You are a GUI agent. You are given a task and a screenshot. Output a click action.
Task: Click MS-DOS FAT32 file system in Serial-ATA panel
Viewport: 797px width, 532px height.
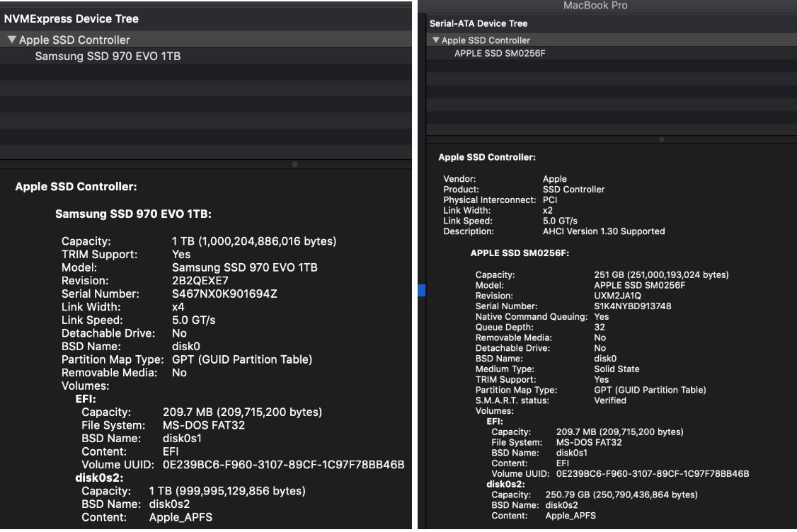coord(589,442)
